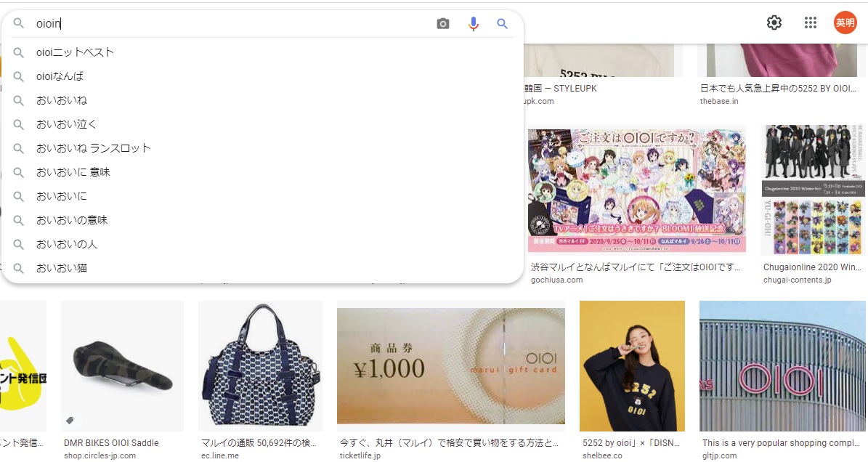Open the settings gear icon
Screen dimensions: 868x462
[774, 23]
